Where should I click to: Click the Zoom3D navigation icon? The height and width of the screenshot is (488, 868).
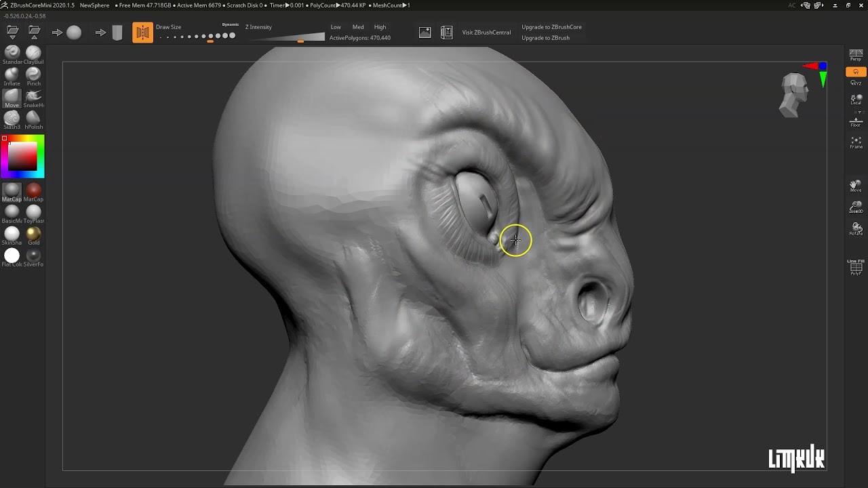coord(856,207)
